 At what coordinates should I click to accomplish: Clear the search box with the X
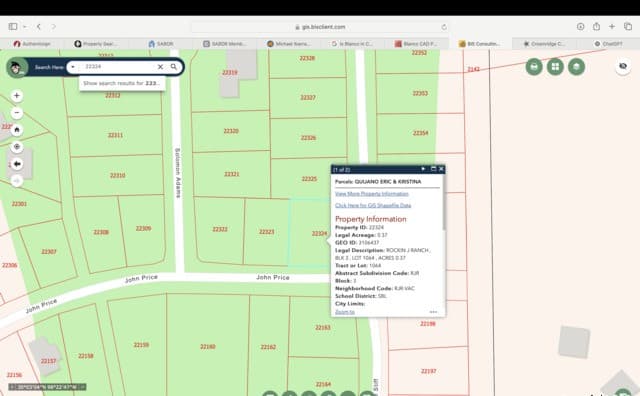tap(160, 67)
